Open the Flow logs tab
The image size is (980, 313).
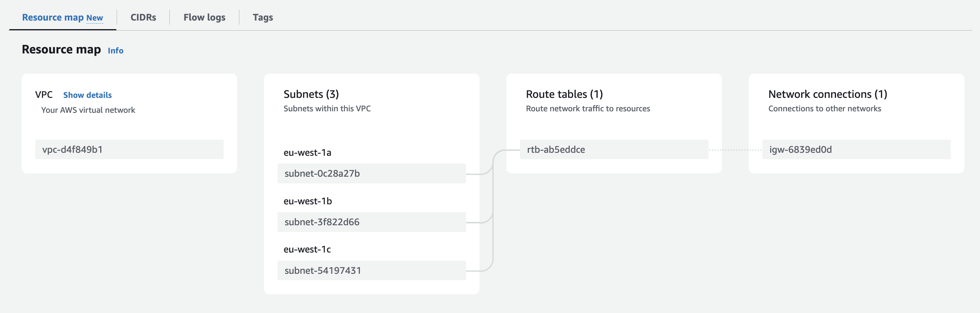[204, 18]
